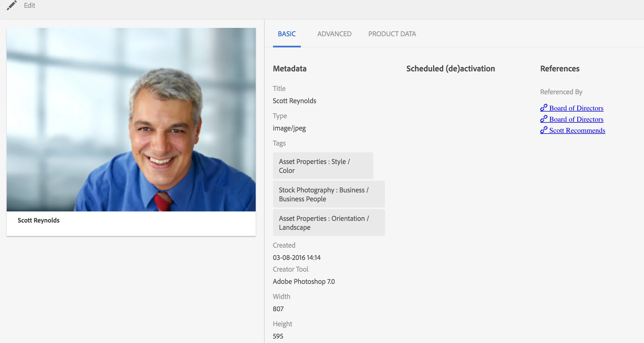Open the Product Data tab
This screenshot has width=644, height=343.
click(x=392, y=34)
